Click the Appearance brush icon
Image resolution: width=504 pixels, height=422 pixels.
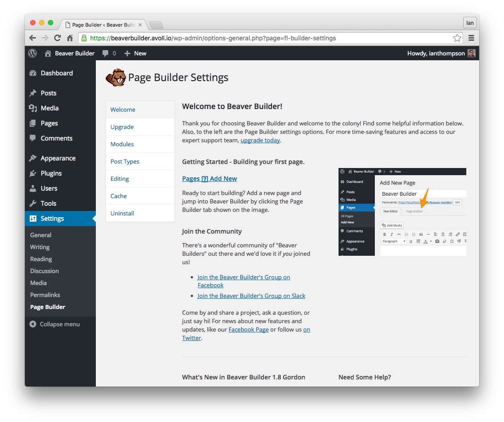click(x=33, y=158)
